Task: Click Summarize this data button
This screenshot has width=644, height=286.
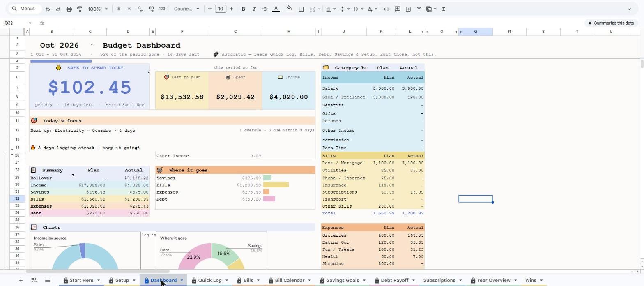Action: pyautogui.click(x=611, y=23)
